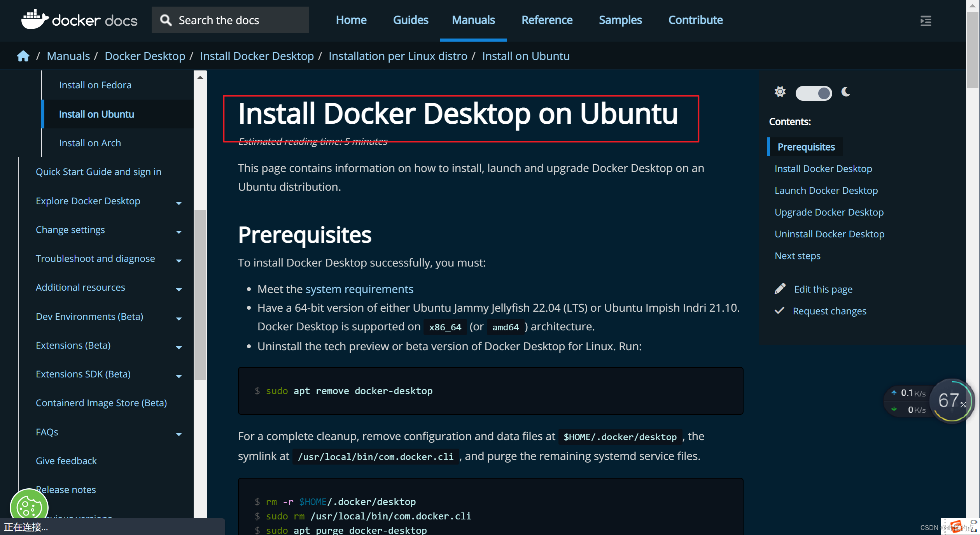Jump to Uninstall Docker Desktop in Contents
Screen dimensions: 980x535
click(829, 233)
